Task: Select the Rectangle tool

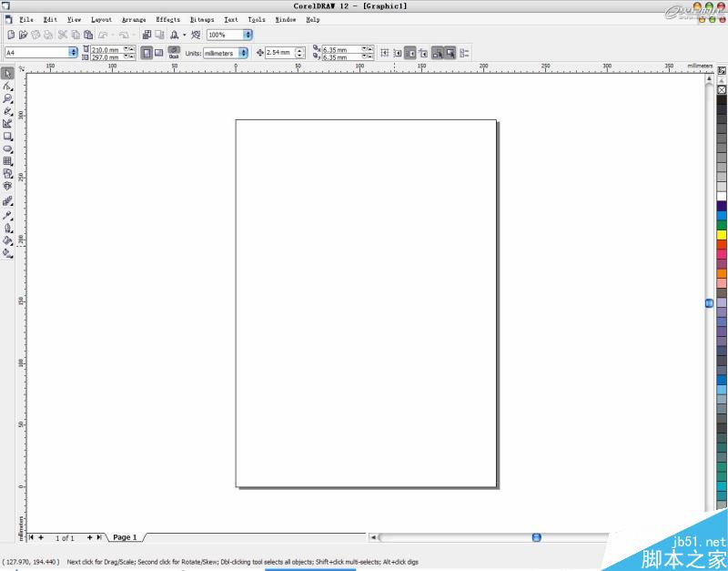Action: (6, 134)
